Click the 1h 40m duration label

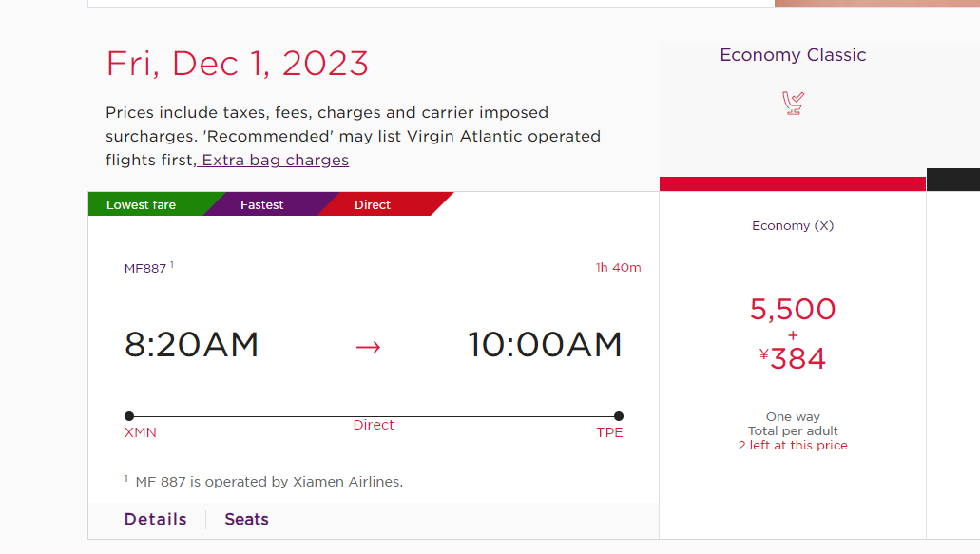pyautogui.click(x=618, y=267)
